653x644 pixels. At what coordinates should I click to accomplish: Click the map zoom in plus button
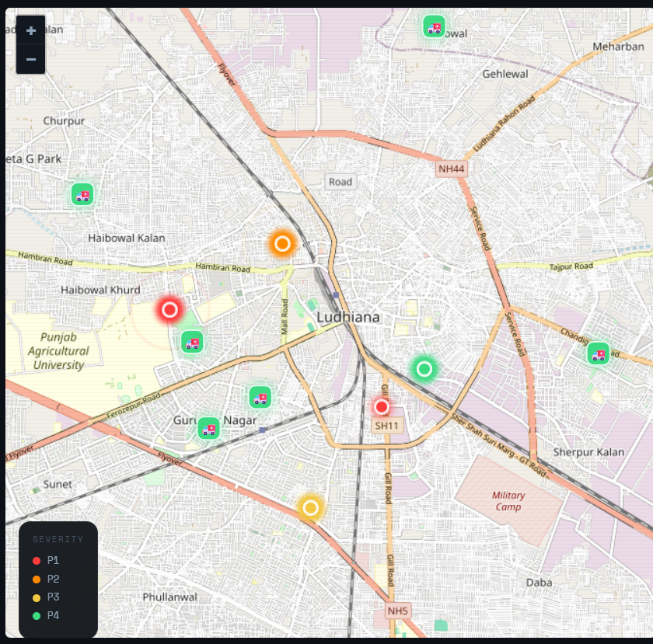click(x=31, y=30)
